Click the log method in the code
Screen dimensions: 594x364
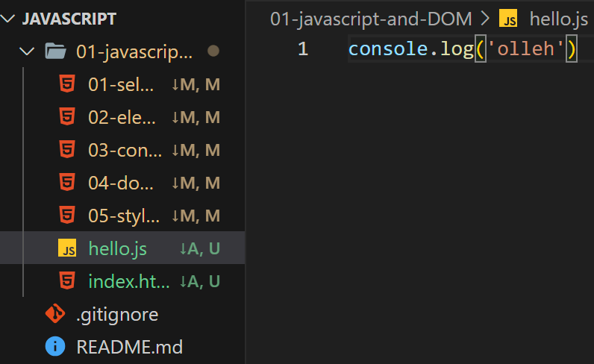457,49
